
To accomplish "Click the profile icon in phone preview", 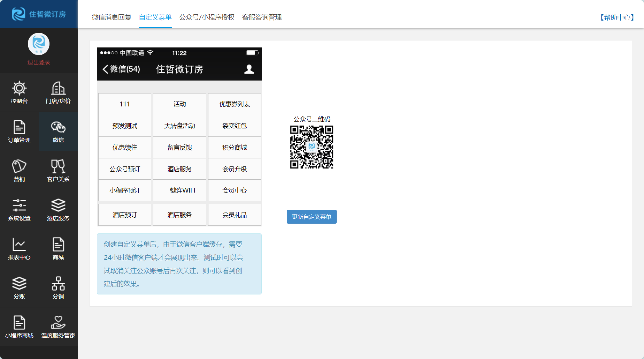I will point(249,69).
